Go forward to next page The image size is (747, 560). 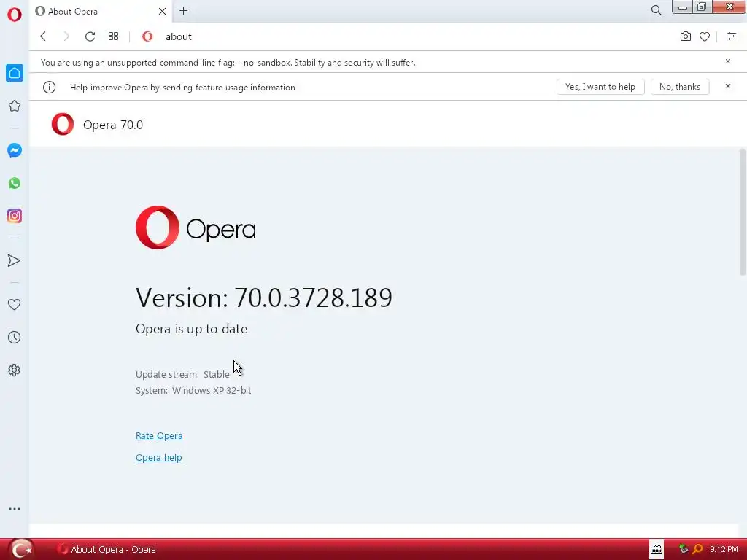pos(66,36)
